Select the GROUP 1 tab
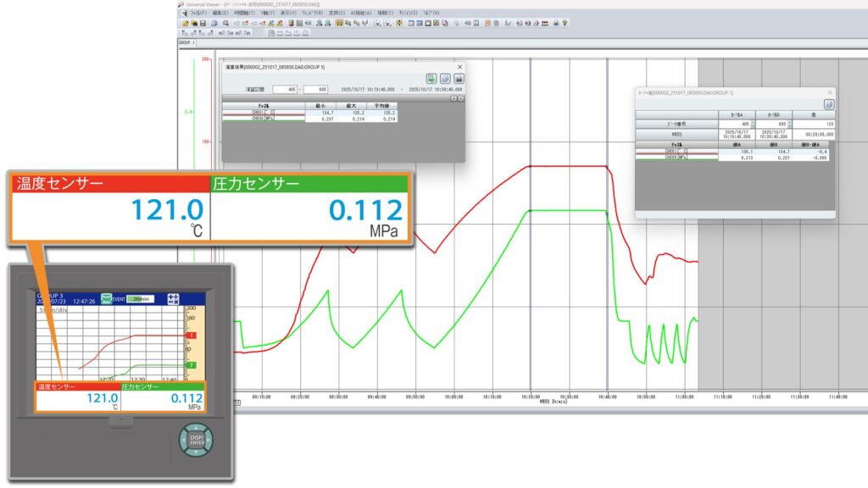 click(x=186, y=42)
